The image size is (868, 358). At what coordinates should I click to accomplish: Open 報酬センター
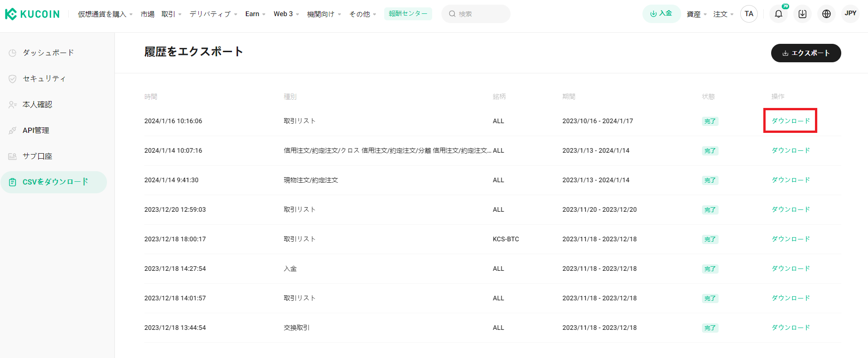tap(408, 14)
